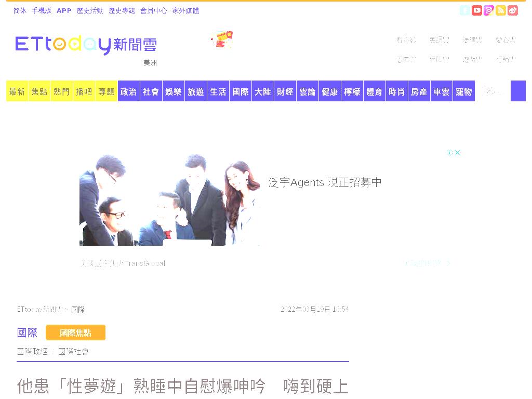Click the 國際 breadcrumb link

pos(78,310)
